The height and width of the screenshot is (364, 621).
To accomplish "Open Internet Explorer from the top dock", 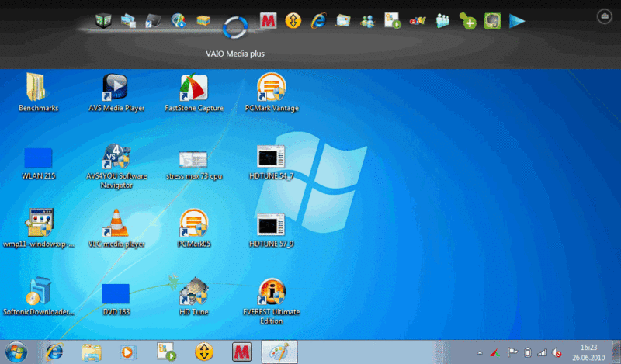I will coord(318,21).
